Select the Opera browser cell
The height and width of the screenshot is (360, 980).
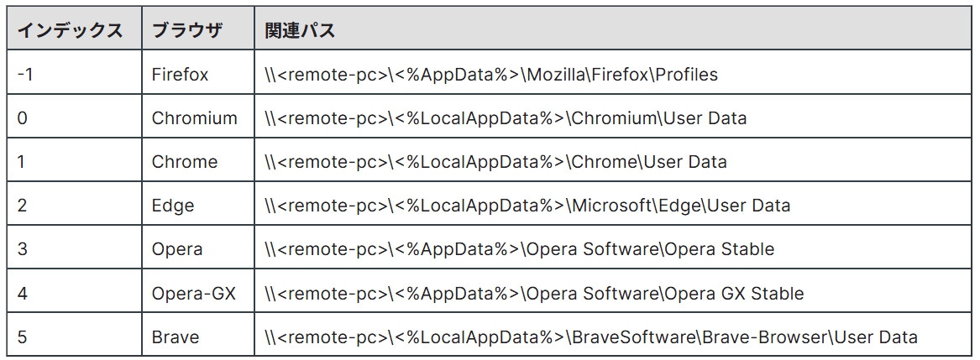176,249
